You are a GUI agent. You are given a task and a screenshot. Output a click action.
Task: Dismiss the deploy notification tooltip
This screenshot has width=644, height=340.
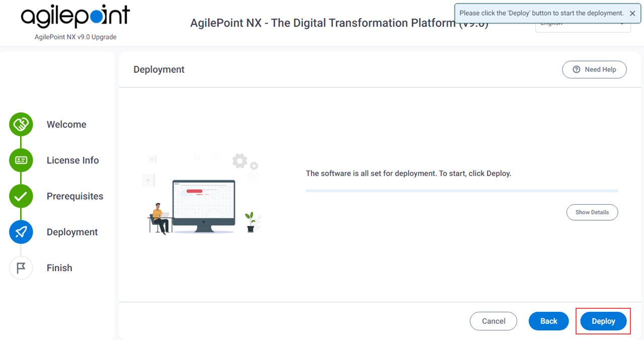click(632, 14)
